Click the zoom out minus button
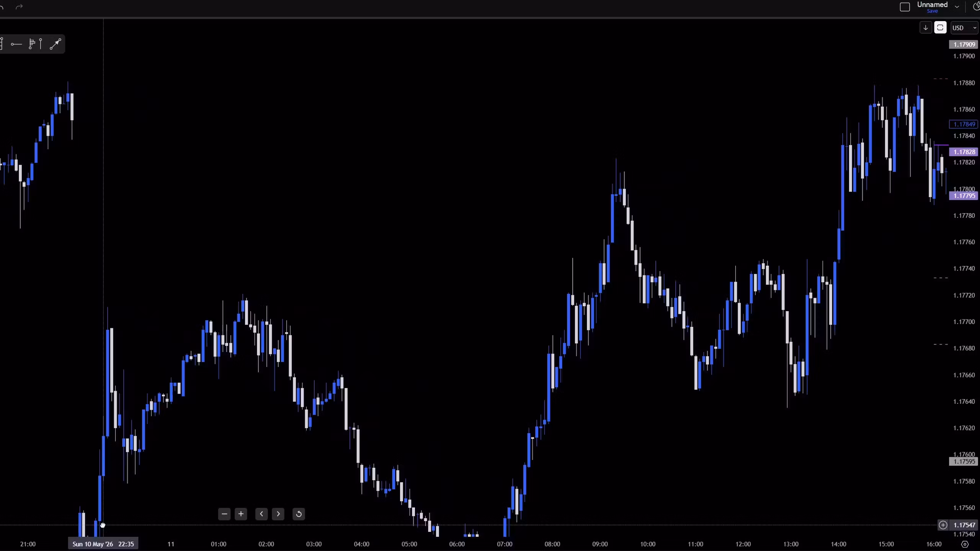The width and height of the screenshot is (980, 551). 224,514
